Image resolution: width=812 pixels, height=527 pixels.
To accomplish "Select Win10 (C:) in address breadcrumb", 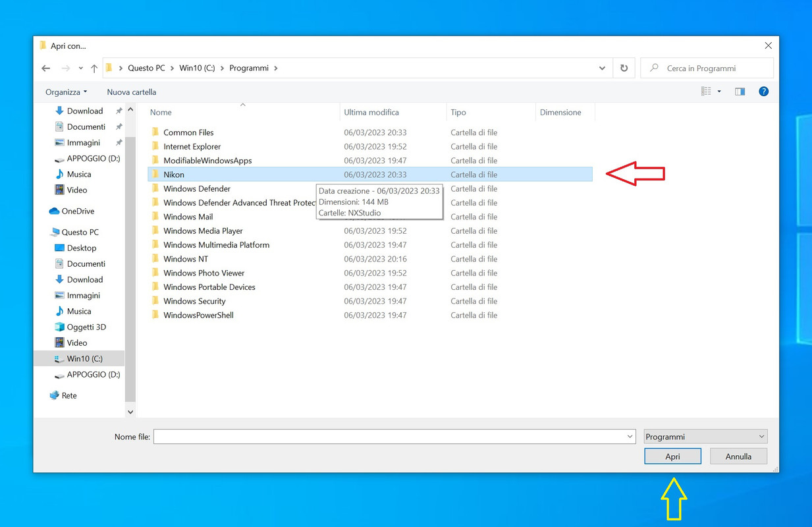I will click(197, 69).
